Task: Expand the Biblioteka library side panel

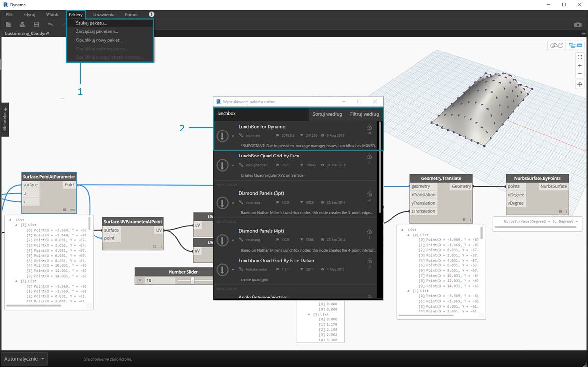Action: (x=5, y=120)
